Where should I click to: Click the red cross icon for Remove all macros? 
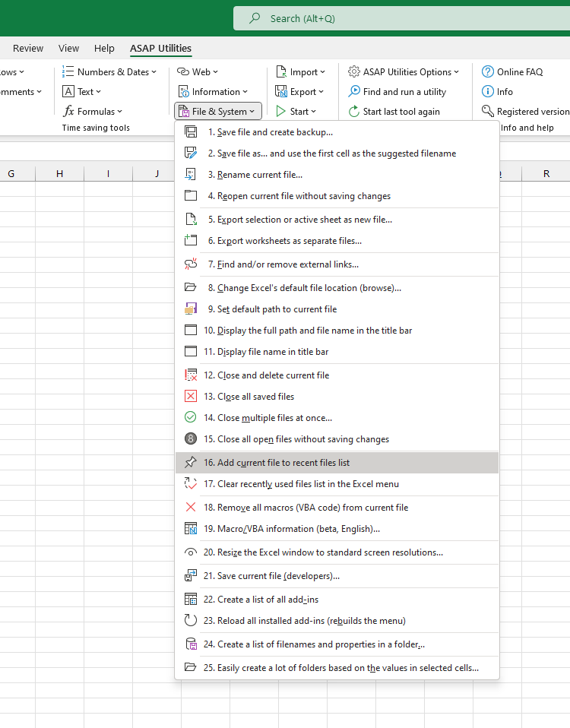point(190,507)
